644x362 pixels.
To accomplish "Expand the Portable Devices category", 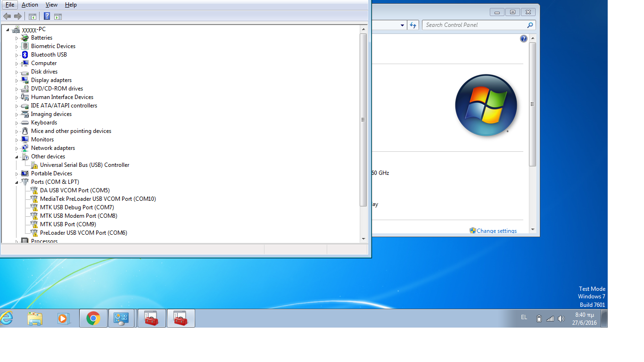I will (x=17, y=174).
